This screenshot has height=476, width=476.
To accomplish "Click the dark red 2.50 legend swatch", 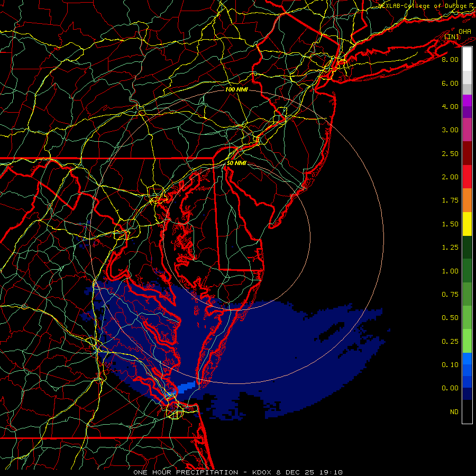I will point(467,153).
